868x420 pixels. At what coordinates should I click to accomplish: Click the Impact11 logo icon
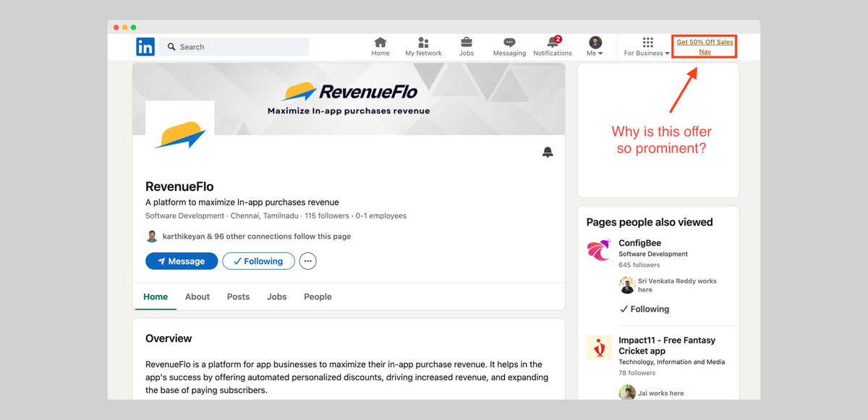point(599,348)
